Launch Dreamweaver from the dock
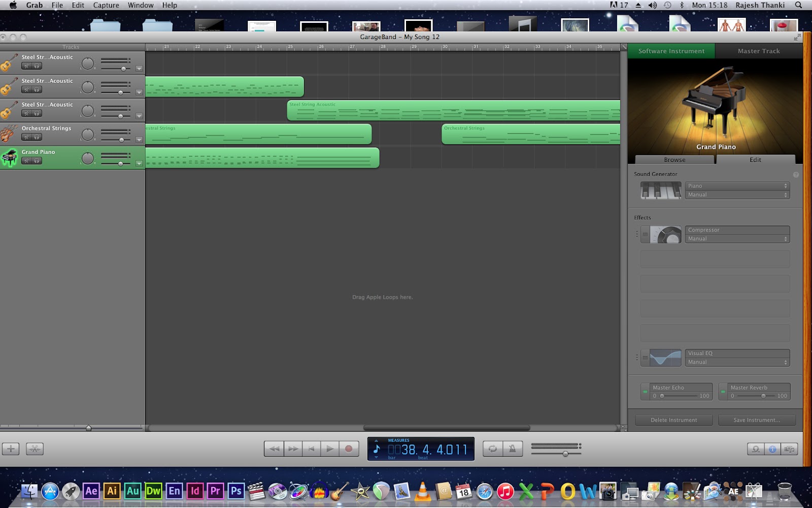Viewport: 812px width, 508px height. coord(153,491)
